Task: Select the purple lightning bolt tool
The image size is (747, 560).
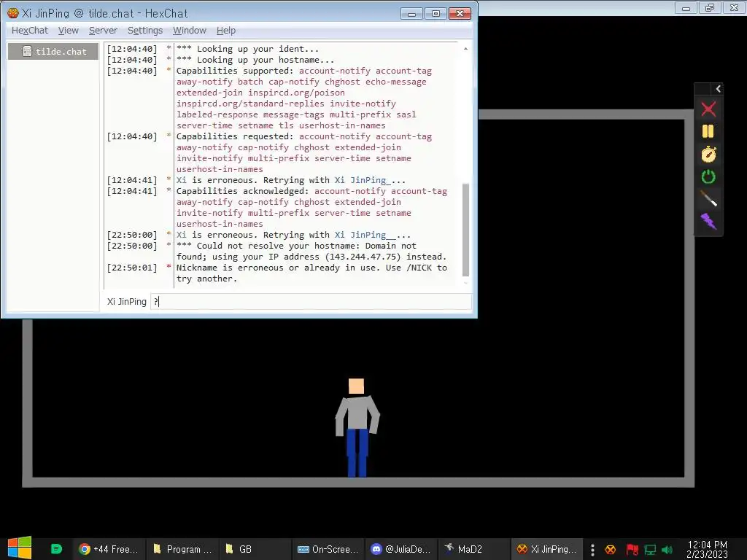Action: tap(708, 222)
